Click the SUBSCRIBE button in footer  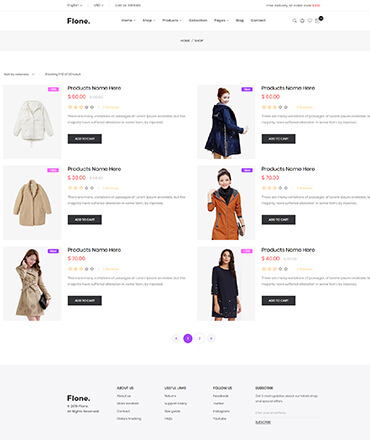point(263,422)
